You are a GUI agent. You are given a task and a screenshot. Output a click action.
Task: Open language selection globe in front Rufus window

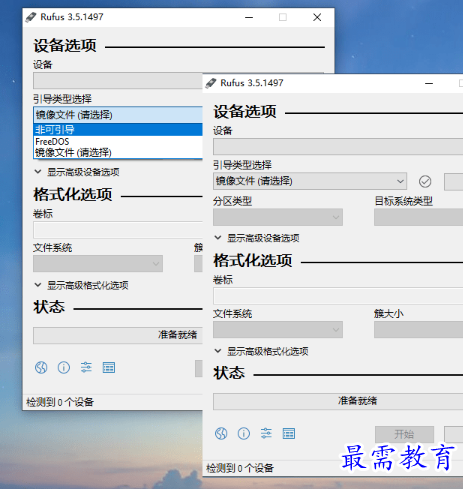click(221, 433)
